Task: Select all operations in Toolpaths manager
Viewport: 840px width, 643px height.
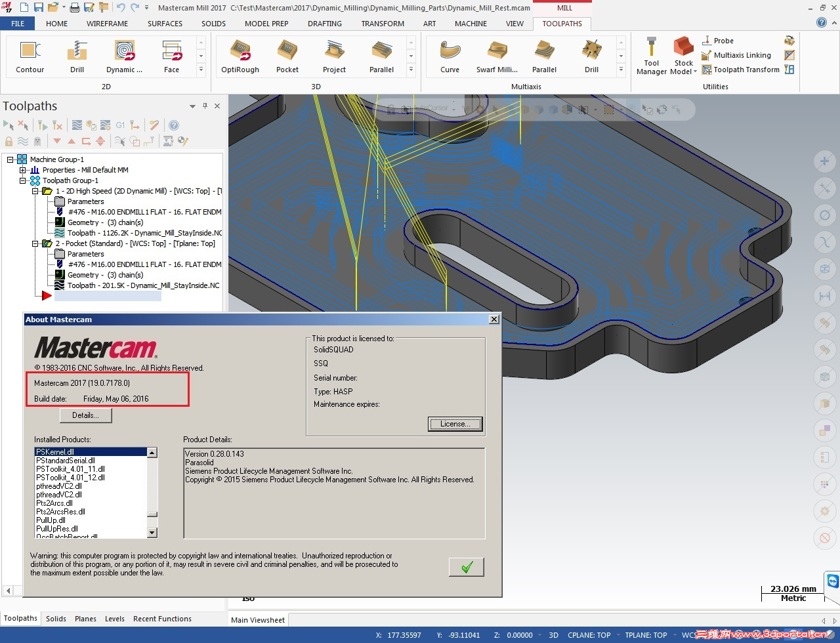Action: point(9,125)
